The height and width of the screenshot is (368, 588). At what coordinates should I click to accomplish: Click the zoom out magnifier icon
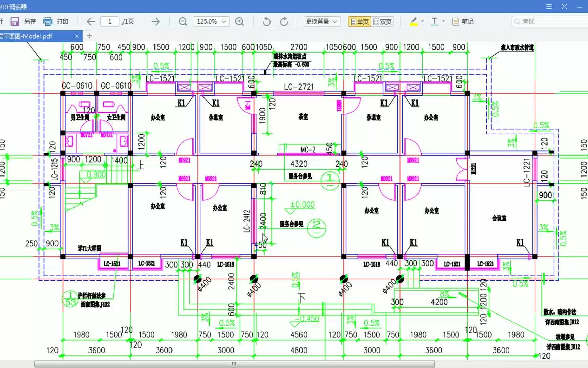(183, 21)
